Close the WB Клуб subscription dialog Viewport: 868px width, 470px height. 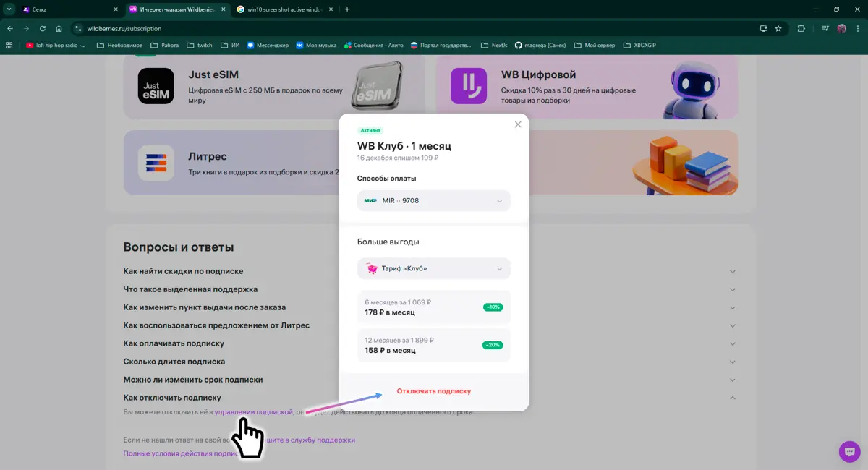coord(518,124)
